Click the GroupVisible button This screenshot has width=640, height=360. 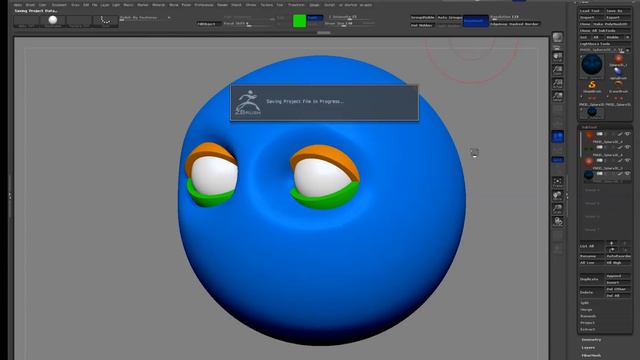[x=423, y=18]
